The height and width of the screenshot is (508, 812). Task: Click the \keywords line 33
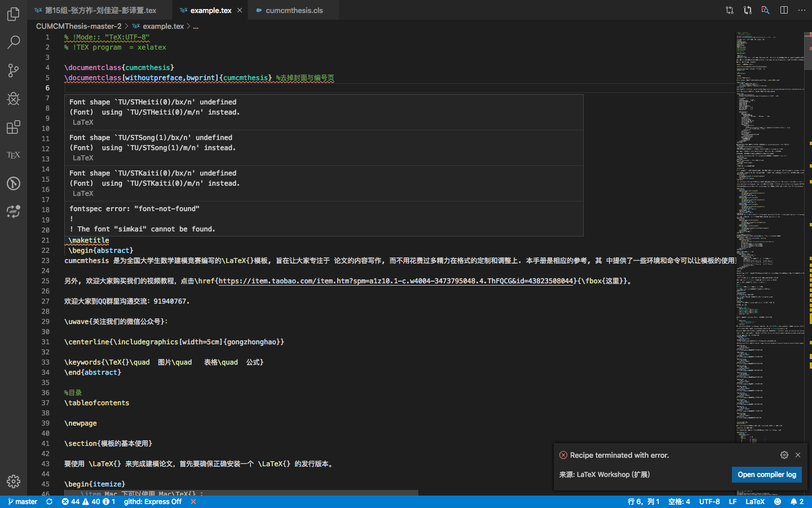164,362
